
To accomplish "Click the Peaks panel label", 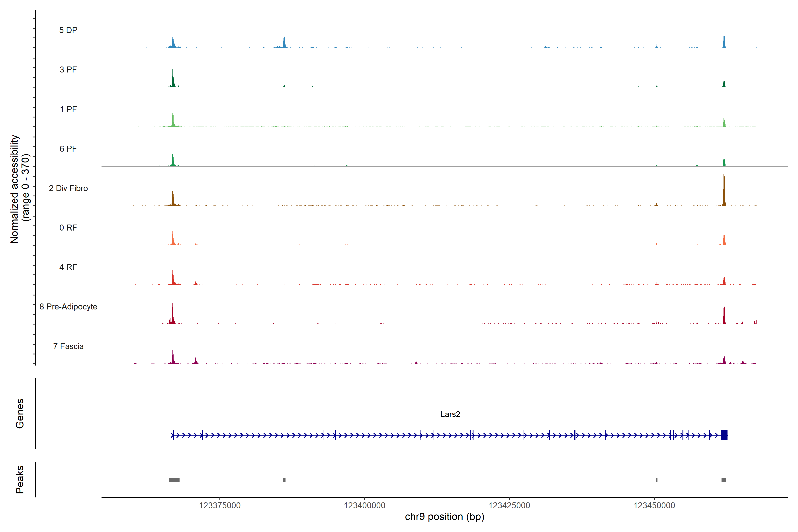I will pos(20,479).
